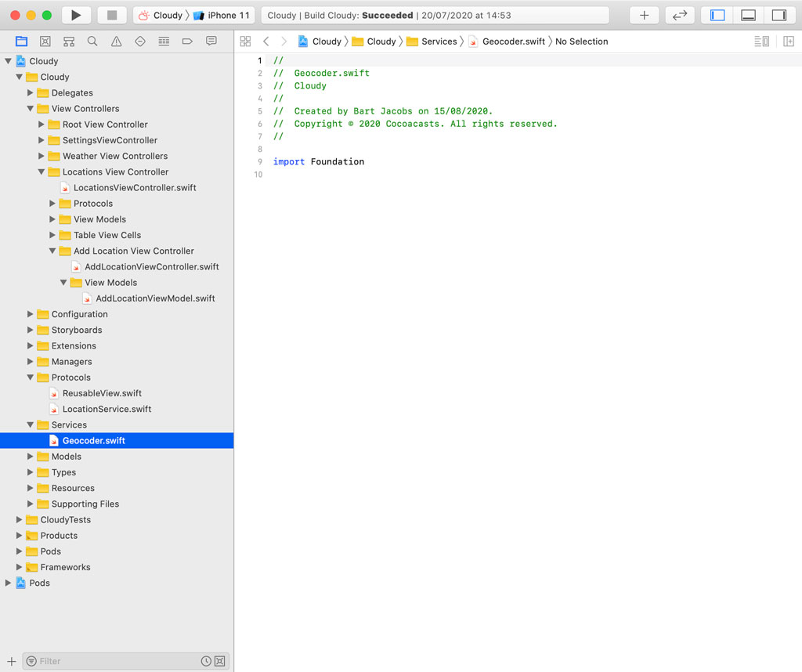802x672 pixels.
Task: Open the Test navigator
Action: pyautogui.click(x=141, y=42)
